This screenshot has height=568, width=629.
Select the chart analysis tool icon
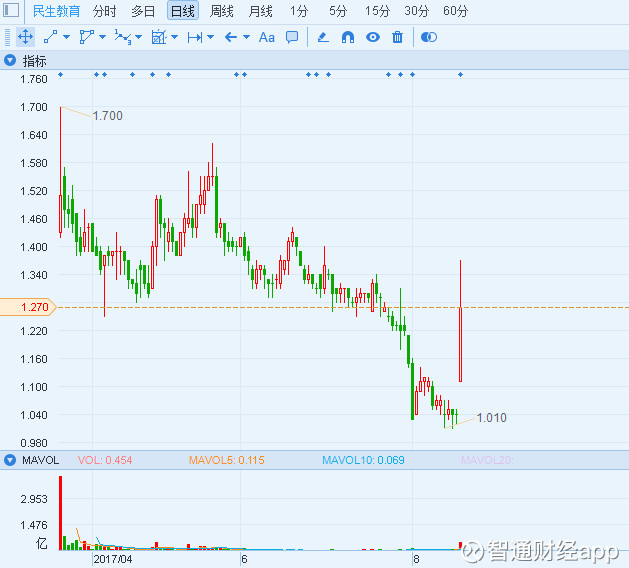click(159, 37)
